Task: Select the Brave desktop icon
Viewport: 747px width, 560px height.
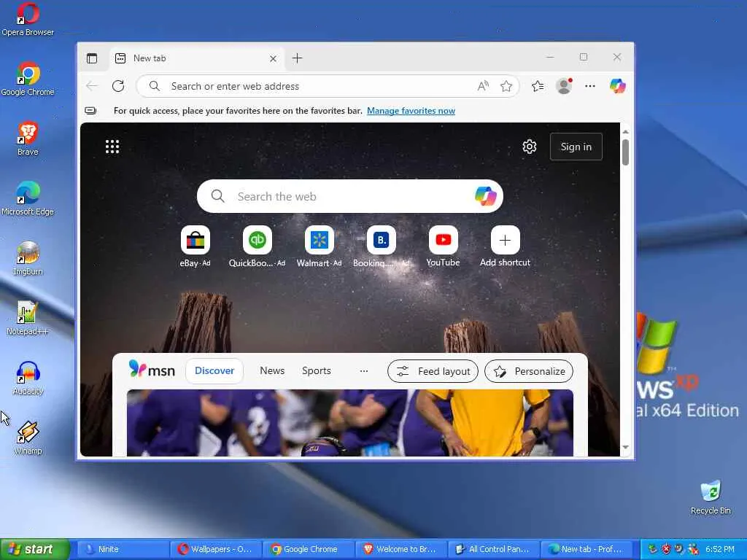Action: [x=28, y=139]
